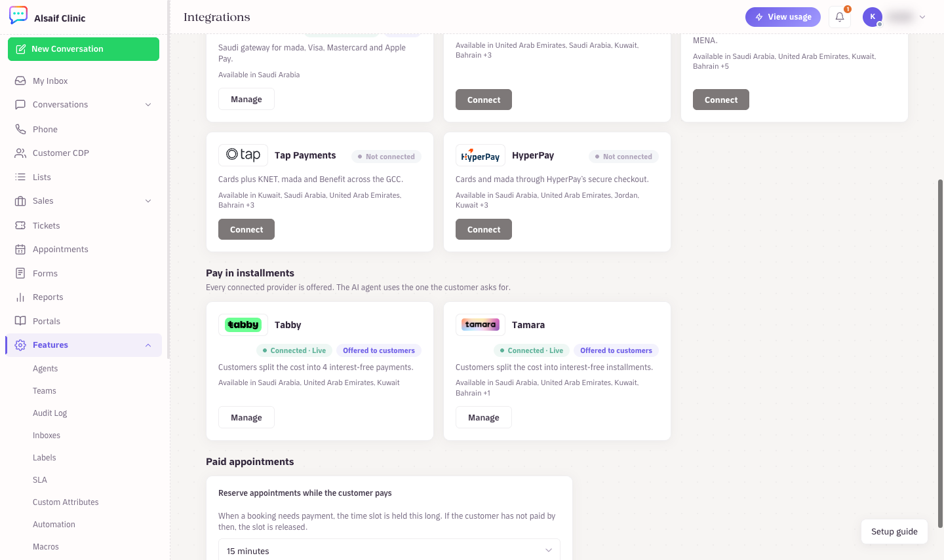The height and width of the screenshot is (560, 944).
Task: Go to Custom Attributes
Action: coord(66,502)
